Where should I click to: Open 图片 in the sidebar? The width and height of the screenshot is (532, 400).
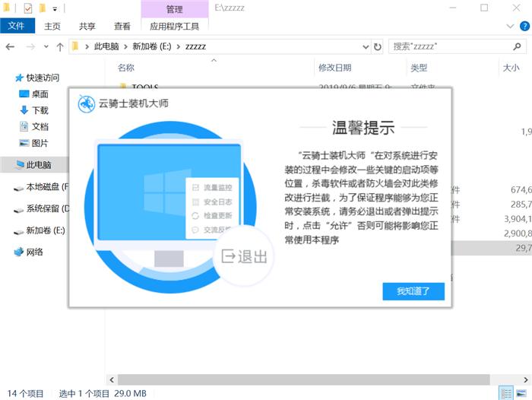coord(40,143)
